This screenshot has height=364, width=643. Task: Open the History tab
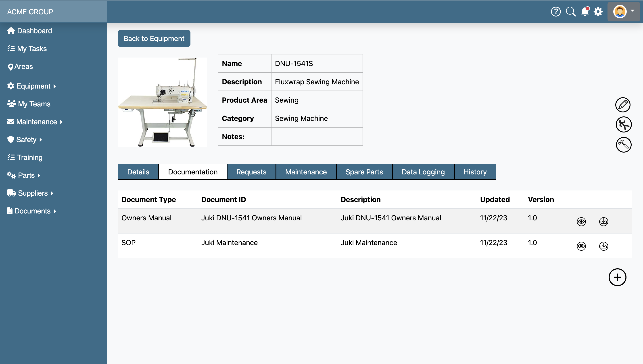coord(475,172)
